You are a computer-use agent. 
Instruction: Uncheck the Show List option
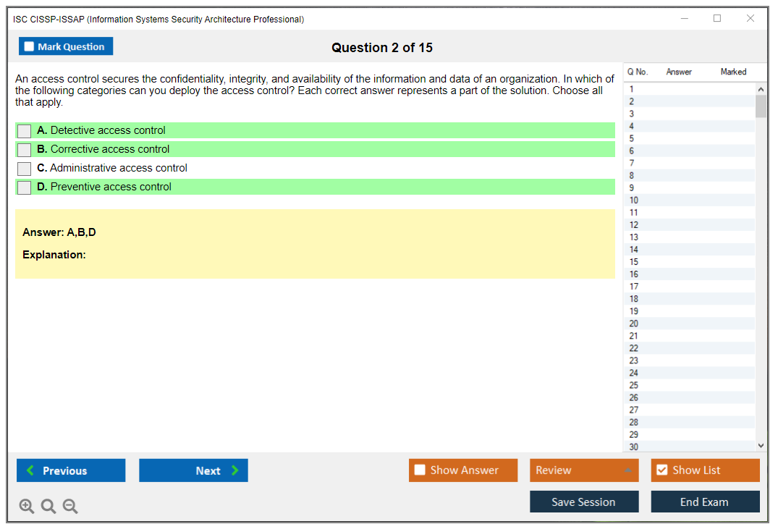[661, 470]
